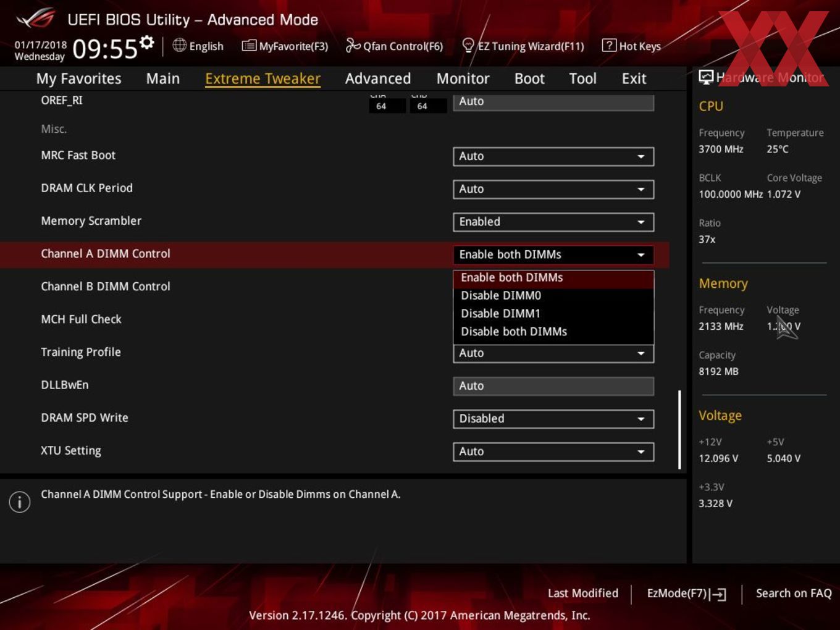Select the MRC Fast Boot label
Viewport: 840px width, 630px height.
pos(78,155)
